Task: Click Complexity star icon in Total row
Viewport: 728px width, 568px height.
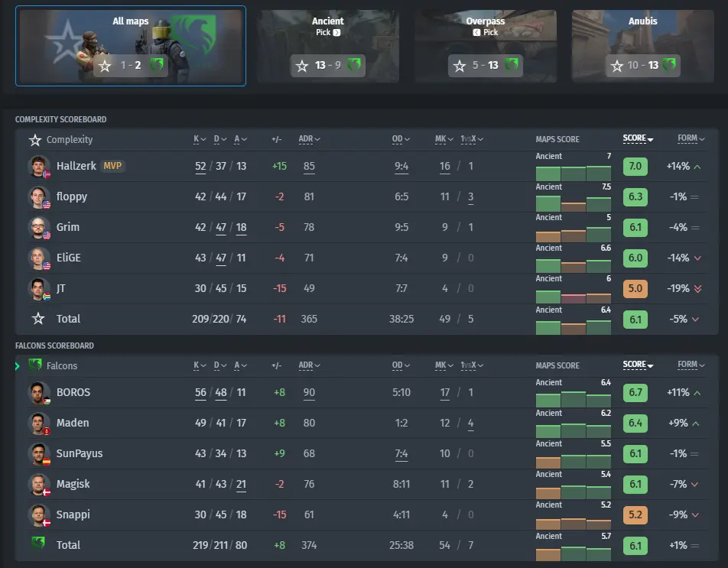Action: [x=38, y=319]
